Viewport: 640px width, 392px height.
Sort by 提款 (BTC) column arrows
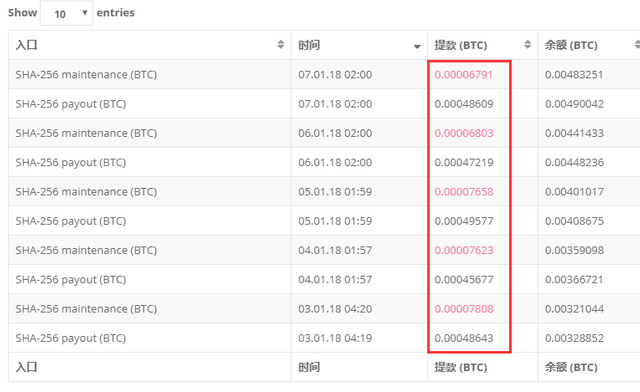[527, 45]
